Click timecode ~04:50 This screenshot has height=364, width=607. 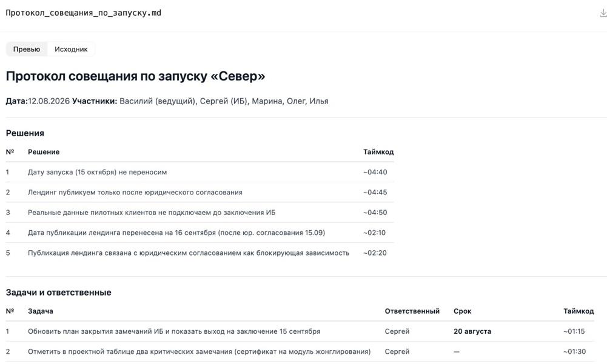[375, 213]
